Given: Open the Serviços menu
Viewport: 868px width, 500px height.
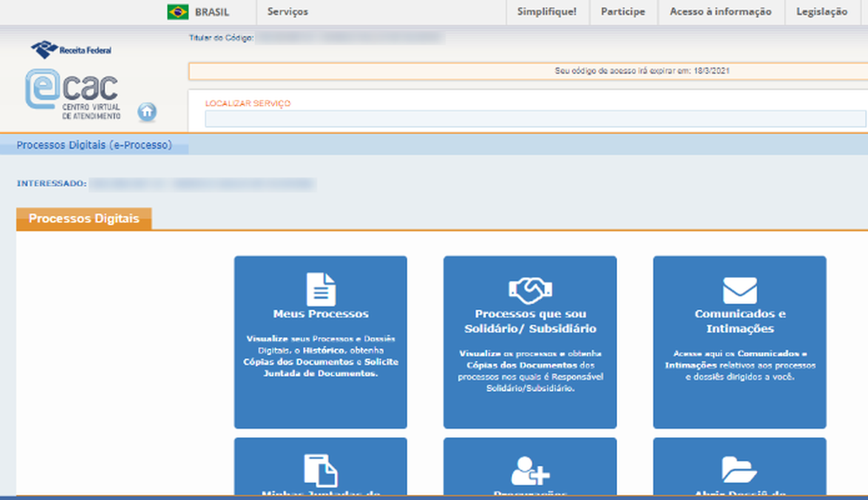Looking at the screenshot, I should point(288,12).
